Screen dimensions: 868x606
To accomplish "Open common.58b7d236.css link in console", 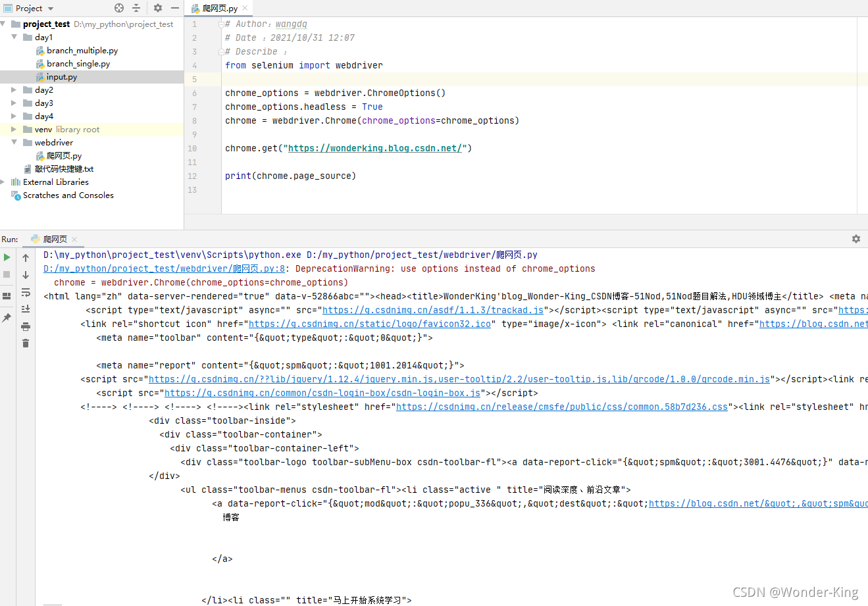I will tap(562, 407).
